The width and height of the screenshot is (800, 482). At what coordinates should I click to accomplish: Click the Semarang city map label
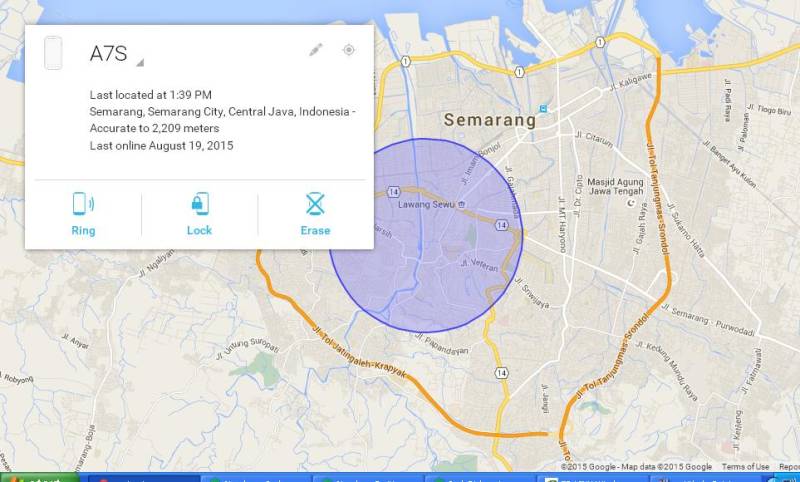click(x=490, y=120)
